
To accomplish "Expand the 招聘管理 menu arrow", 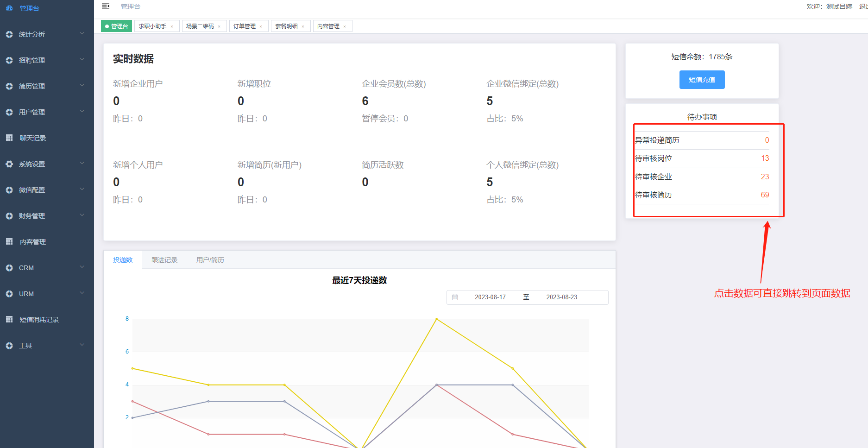I will click(x=82, y=59).
